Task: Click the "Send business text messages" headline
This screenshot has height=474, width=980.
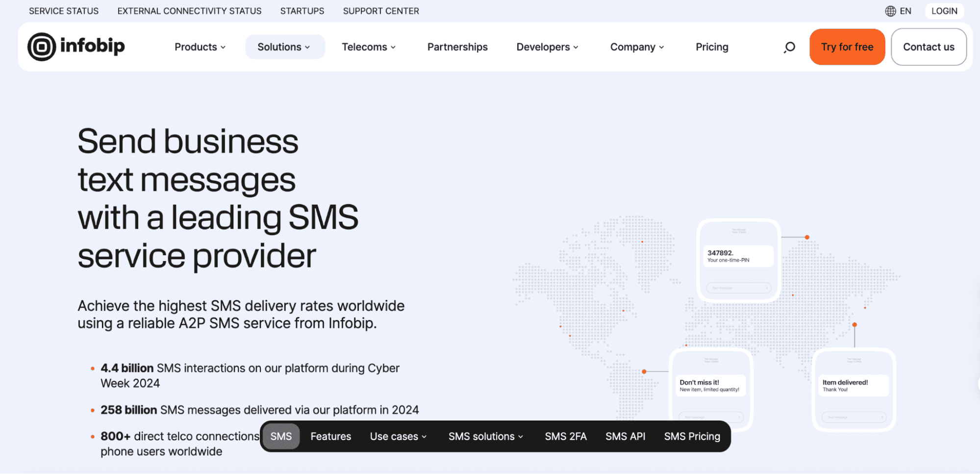Action: click(x=218, y=198)
